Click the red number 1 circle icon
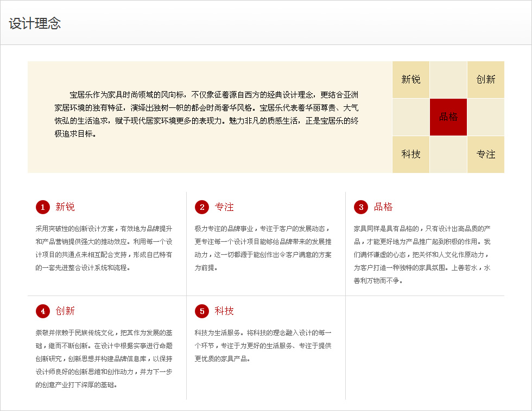This screenshot has width=532, height=411. (43, 207)
